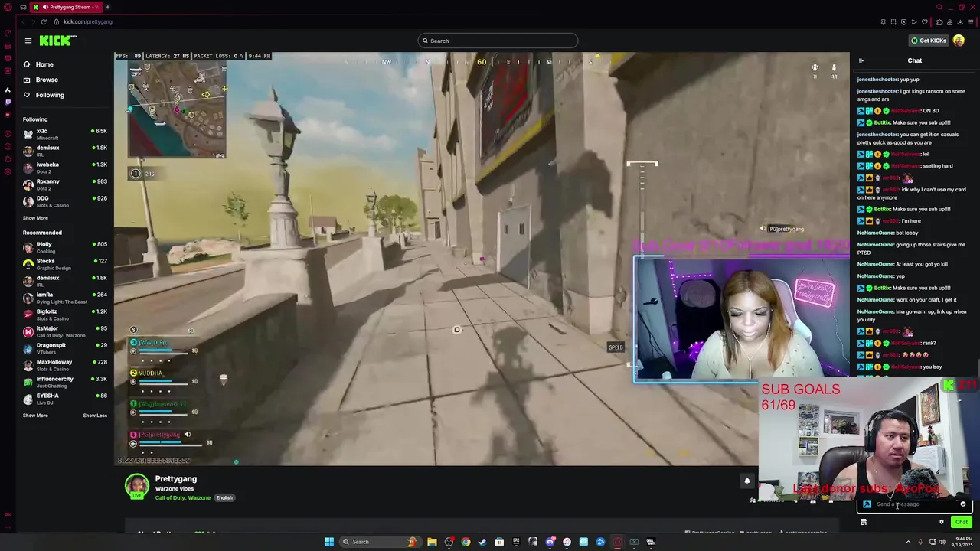Click Show Less under Recommended
Screen dimensions: 980x551
(95, 416)
